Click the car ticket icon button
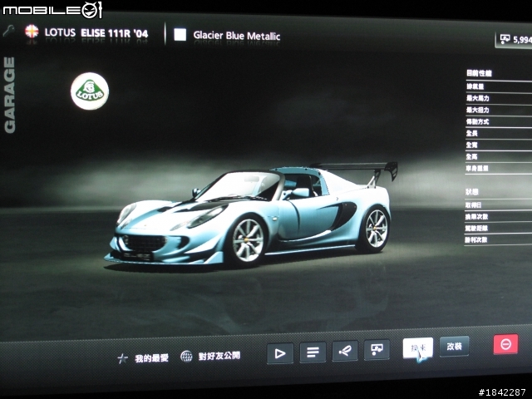 tap(377, 349)
